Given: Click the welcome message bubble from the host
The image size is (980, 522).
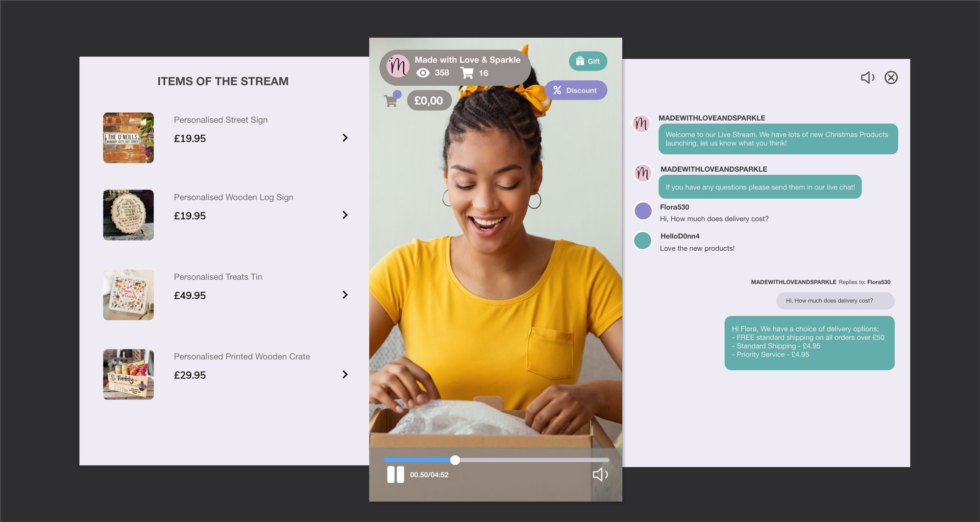Looking at the screenshot, I should tap(777, 139).
